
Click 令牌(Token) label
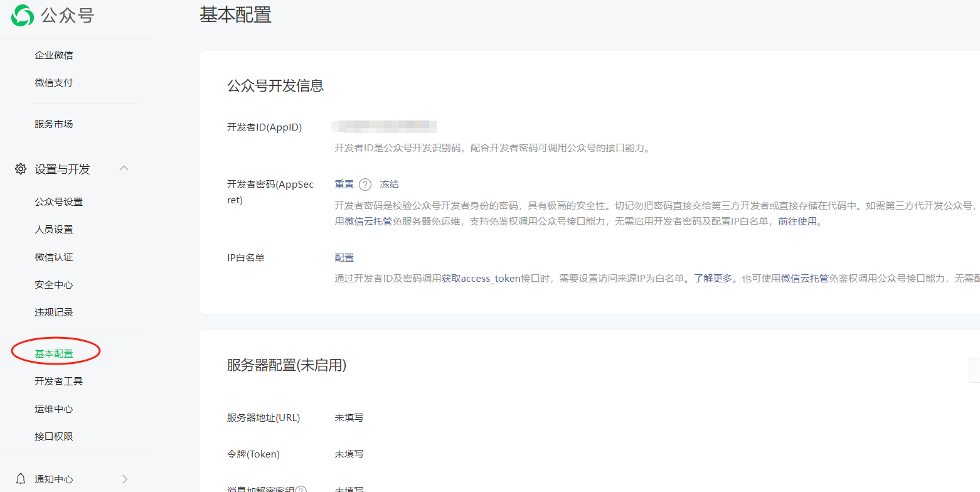pyautogui.click(x=253, y=454)
